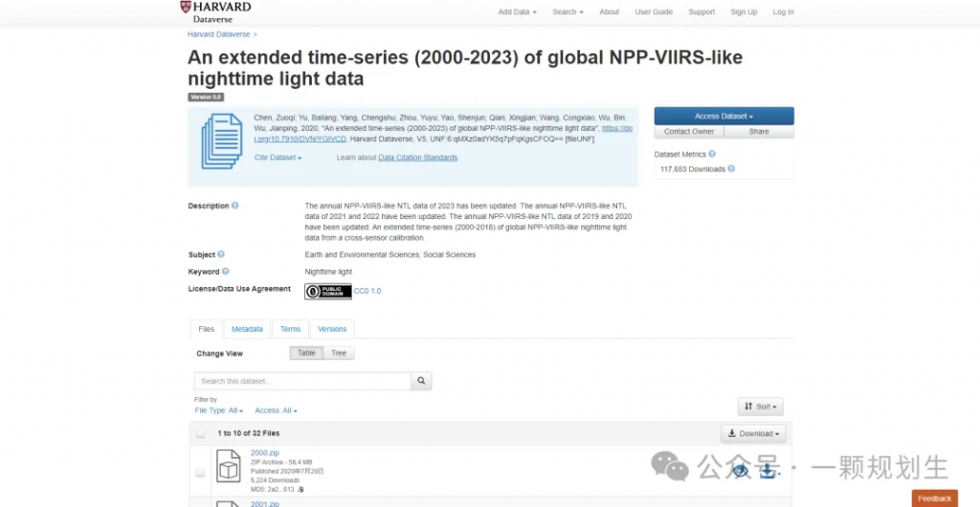Switch to the Metadata tab
The image size is (980, 507).
pyautogui.click(x=247, y=329)
